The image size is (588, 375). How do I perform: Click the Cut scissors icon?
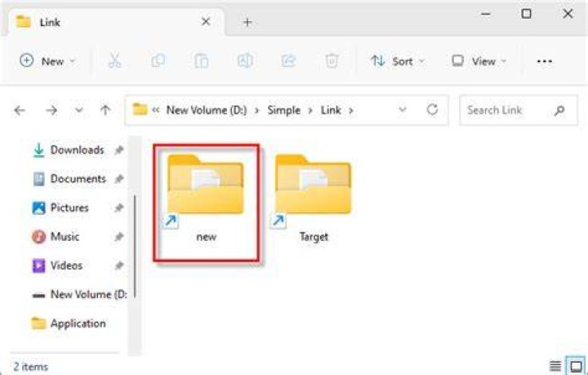[114, 60]
